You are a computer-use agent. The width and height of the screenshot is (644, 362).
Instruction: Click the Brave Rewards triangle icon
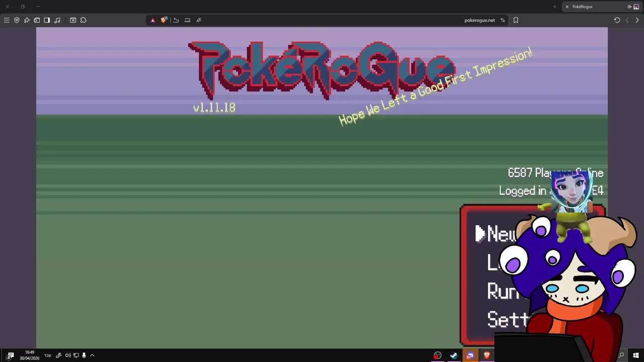tap(153, 20)
